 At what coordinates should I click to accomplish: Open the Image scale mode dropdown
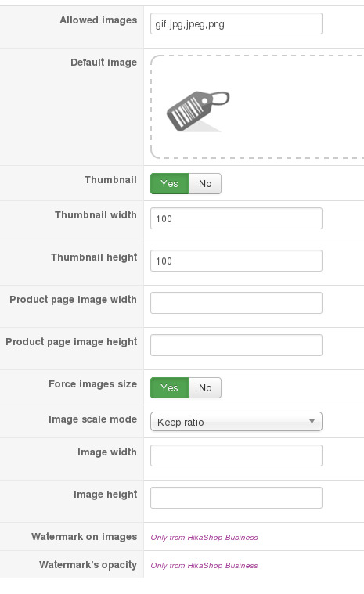tap(236, 422)
